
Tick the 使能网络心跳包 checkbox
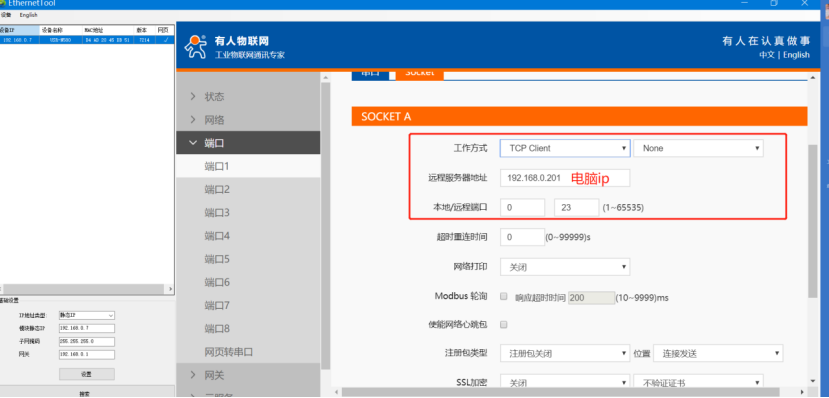[x=503, y=325]
